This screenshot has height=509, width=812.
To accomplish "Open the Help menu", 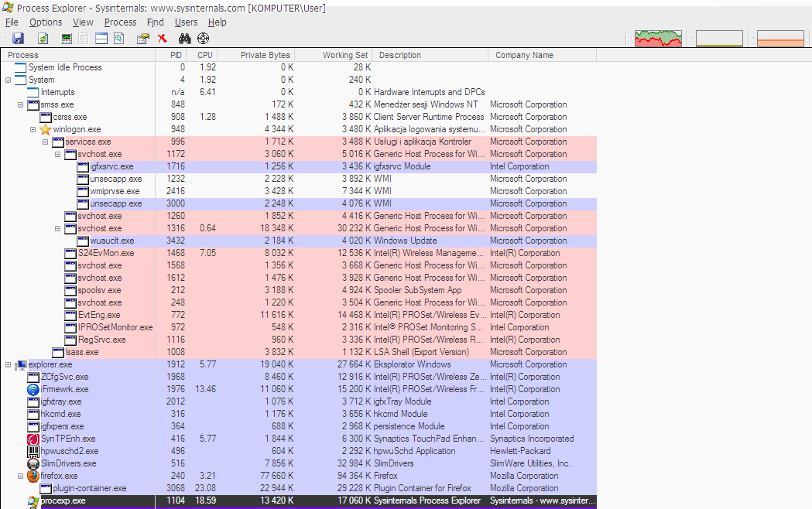I will pos(217,22).
